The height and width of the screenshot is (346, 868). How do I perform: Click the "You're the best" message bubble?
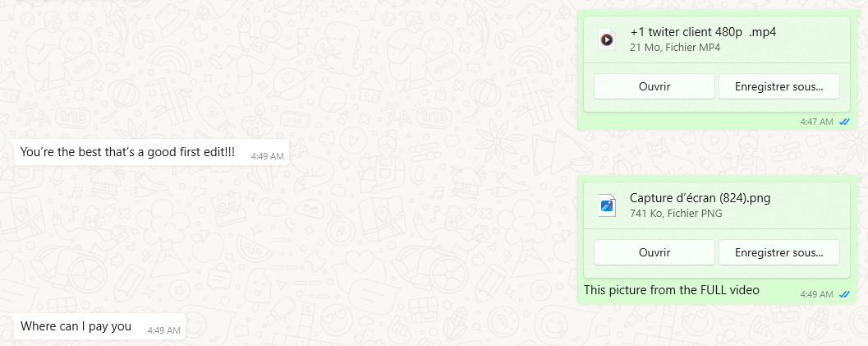point(151,152)
